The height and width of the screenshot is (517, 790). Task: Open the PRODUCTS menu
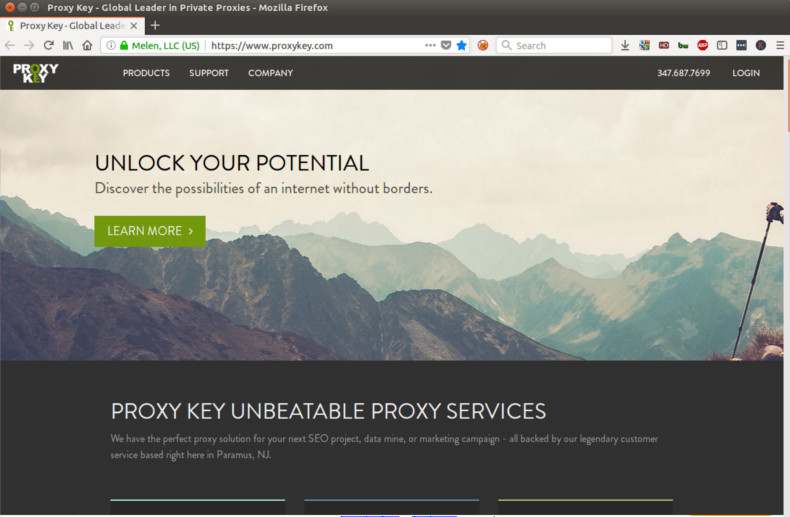(x=146, y=73)
